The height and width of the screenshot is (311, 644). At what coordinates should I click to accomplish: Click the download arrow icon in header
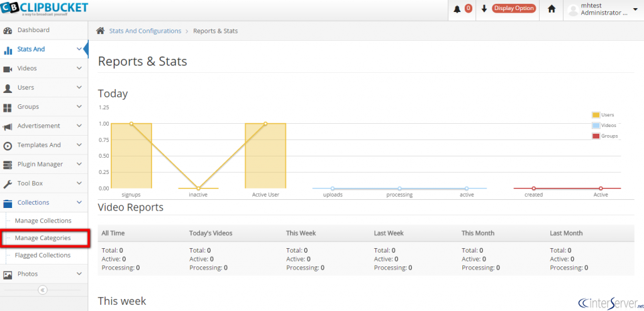(x=484, y=9)
